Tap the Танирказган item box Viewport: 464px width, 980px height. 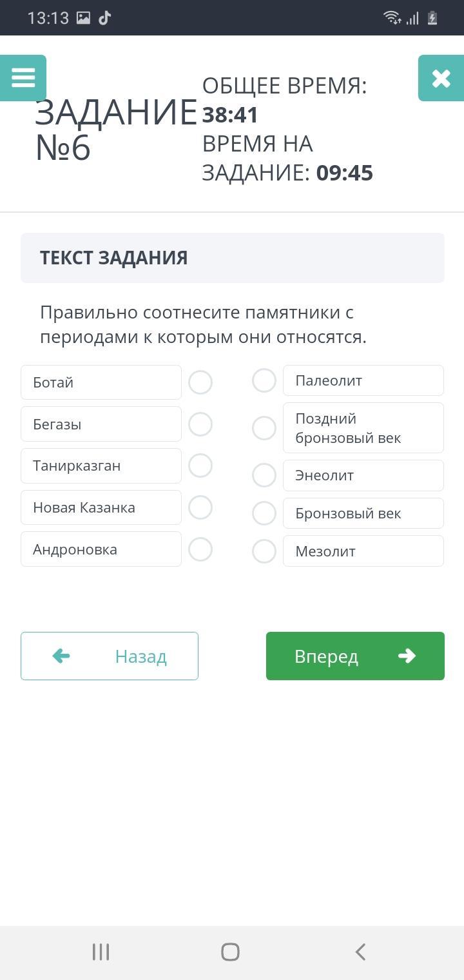coord(101,465)
